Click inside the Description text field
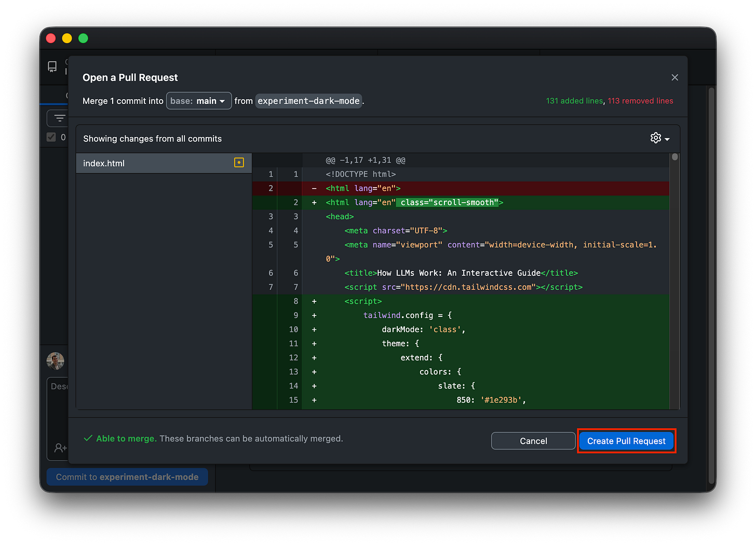Image resolution: width=756 pixels, height=545 pixels. coord(60,386)
